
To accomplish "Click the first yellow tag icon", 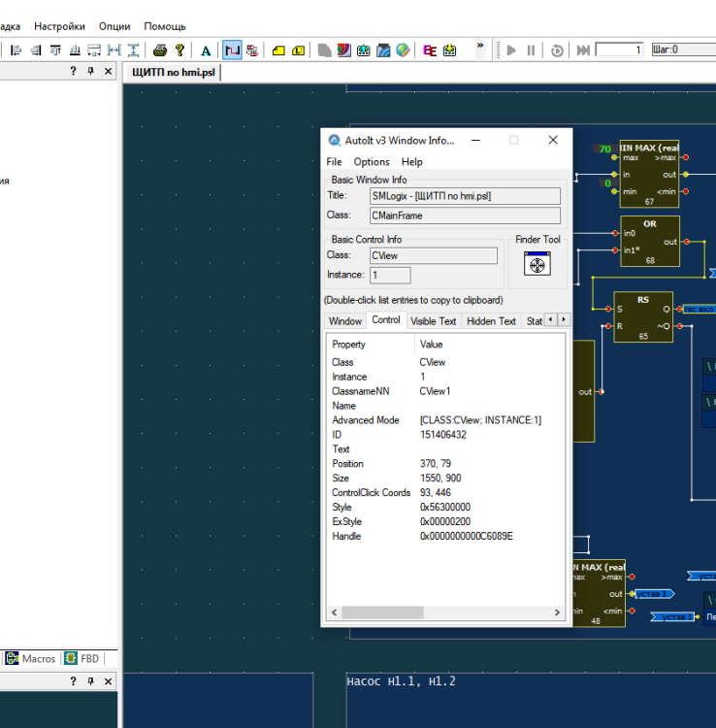I will (x=278, y=50).
